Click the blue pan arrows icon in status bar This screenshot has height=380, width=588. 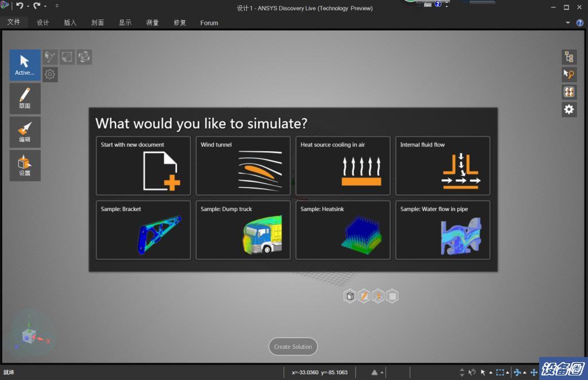533,372
